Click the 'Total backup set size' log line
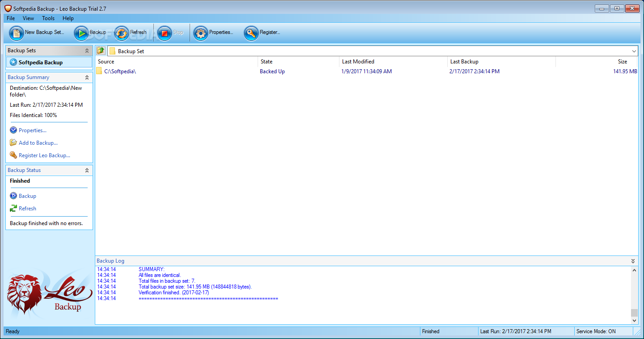 195,287
